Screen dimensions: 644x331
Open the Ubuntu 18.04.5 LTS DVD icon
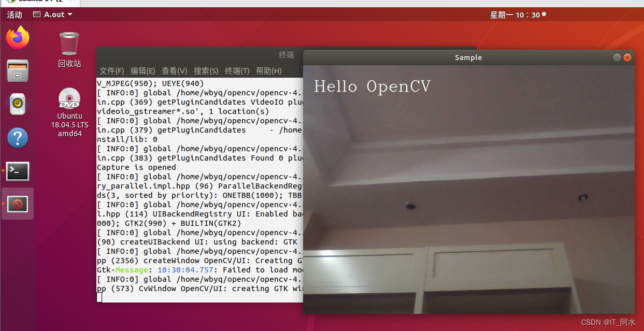[69, 98]
